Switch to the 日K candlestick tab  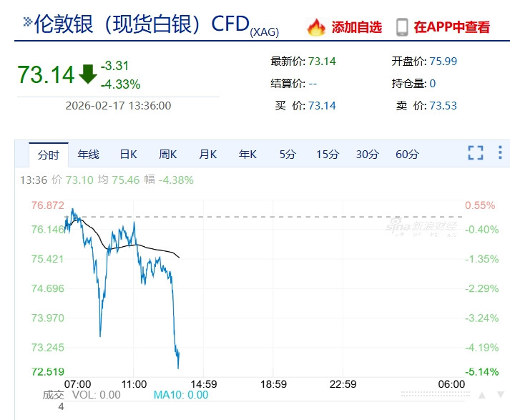128,155
